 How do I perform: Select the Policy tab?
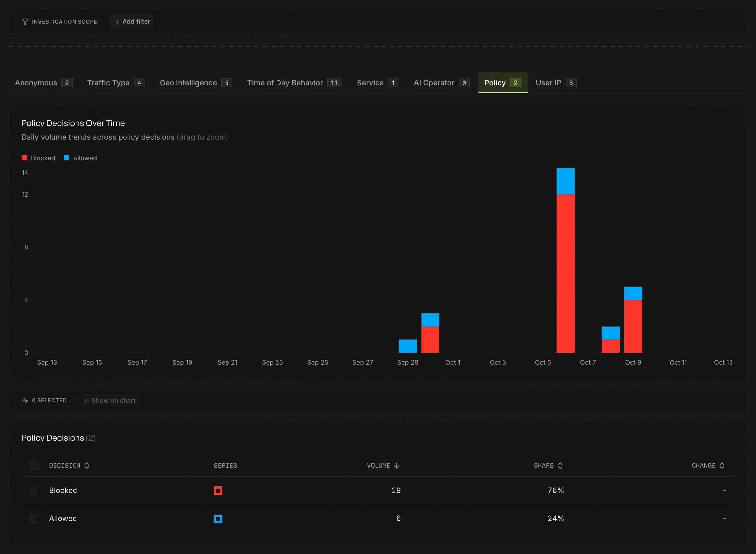tap(503, 83)
